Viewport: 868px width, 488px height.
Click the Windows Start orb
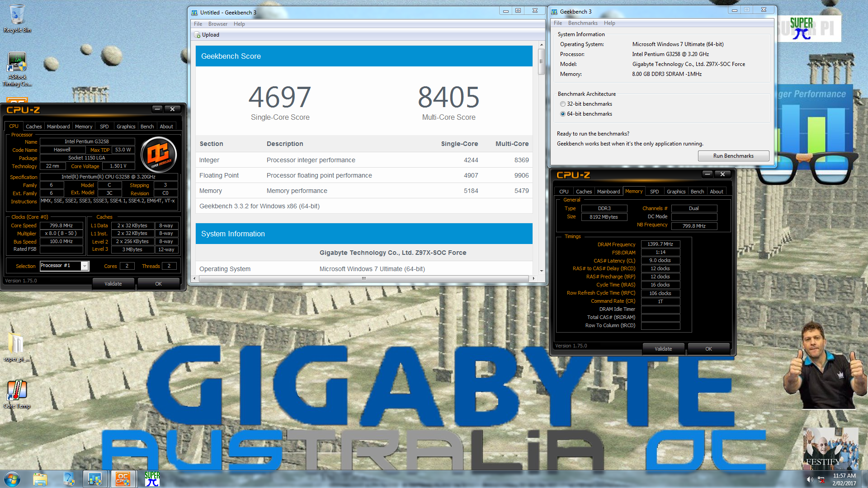[12, 479]
